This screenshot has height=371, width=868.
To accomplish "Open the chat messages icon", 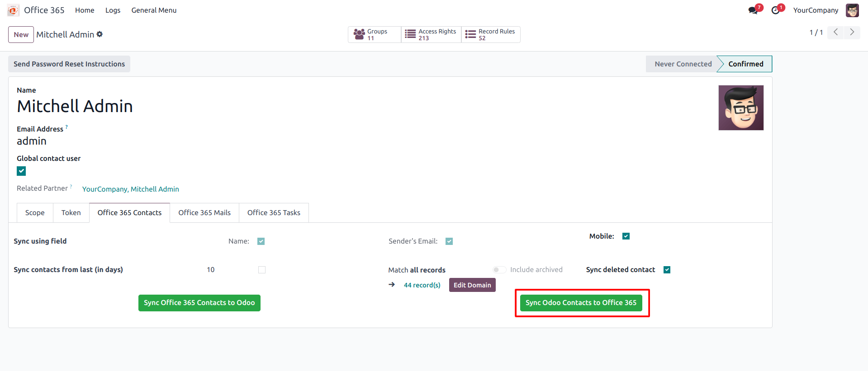I will pos(754,10).
